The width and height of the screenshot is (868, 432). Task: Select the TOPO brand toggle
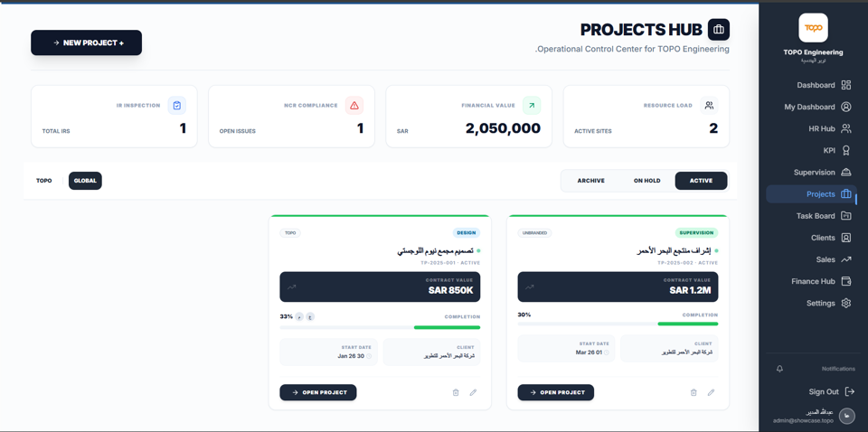click(x=44, y=181)
